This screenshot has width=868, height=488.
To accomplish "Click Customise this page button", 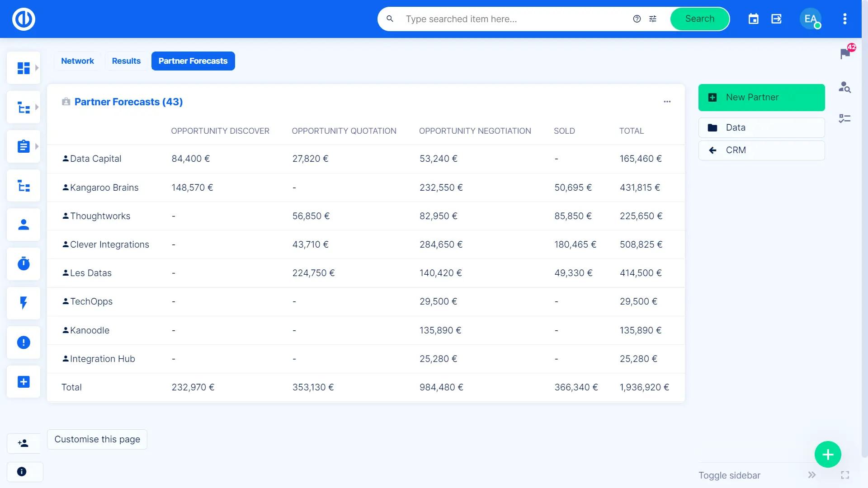I will click(97, 439).
